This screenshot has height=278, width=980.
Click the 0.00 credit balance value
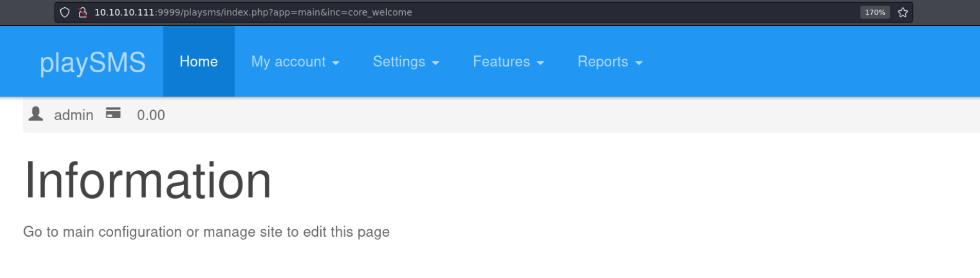[x=151, y=115]
